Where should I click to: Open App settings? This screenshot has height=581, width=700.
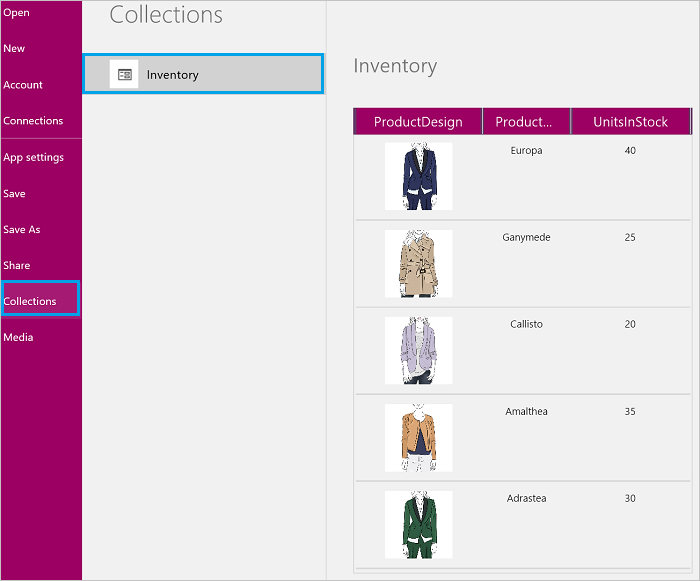[x=33, y=157]
